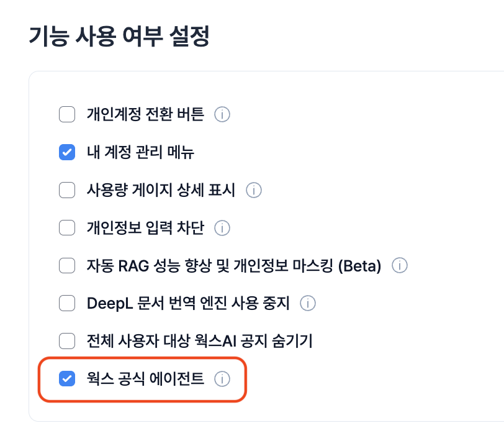Click info icon beside 개인계정 전환 버튼

click(x=222, y=114)
